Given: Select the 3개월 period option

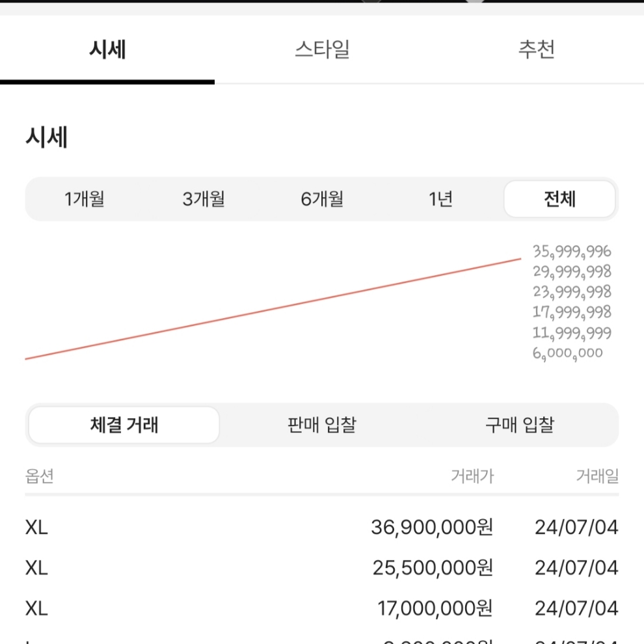Looking at the screenshot, I should click(x=204, y=199).
